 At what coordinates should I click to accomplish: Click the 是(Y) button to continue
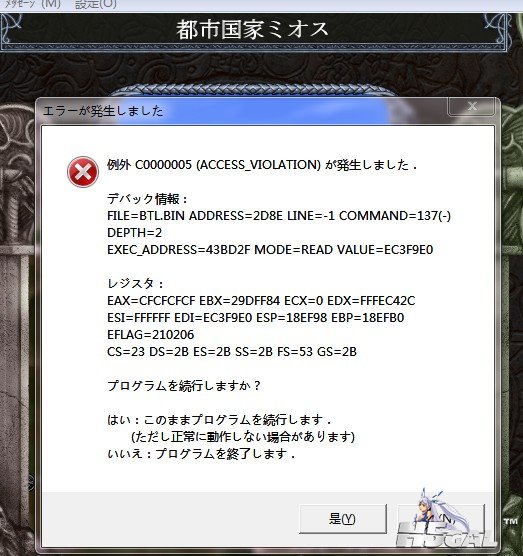pyautogui.click(x=343, y=519)
